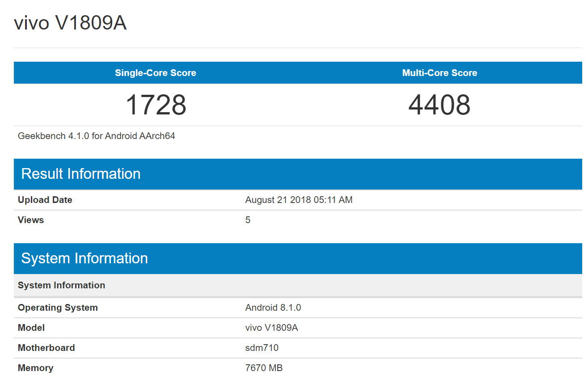Click the vivo V1809A page title

(70, 23)
